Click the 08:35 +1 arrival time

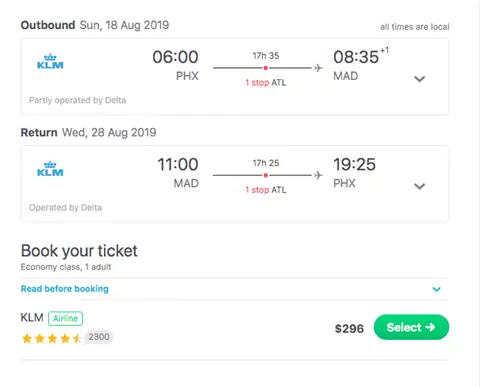click(361, 56)
